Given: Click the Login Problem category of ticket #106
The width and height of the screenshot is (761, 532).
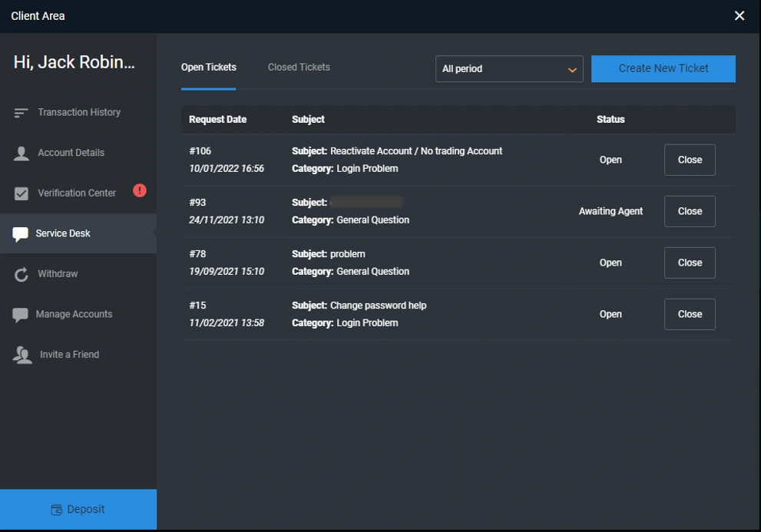Looking at the screenshot, I should pyautogui.click(x=367, y=168).
